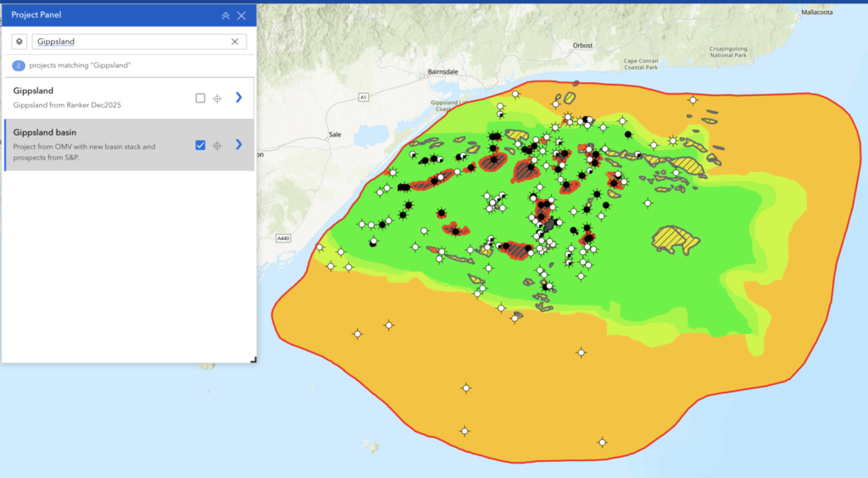Click the large yellow hatched prospect polygon
868x478 pixels.
click(675, 240)
